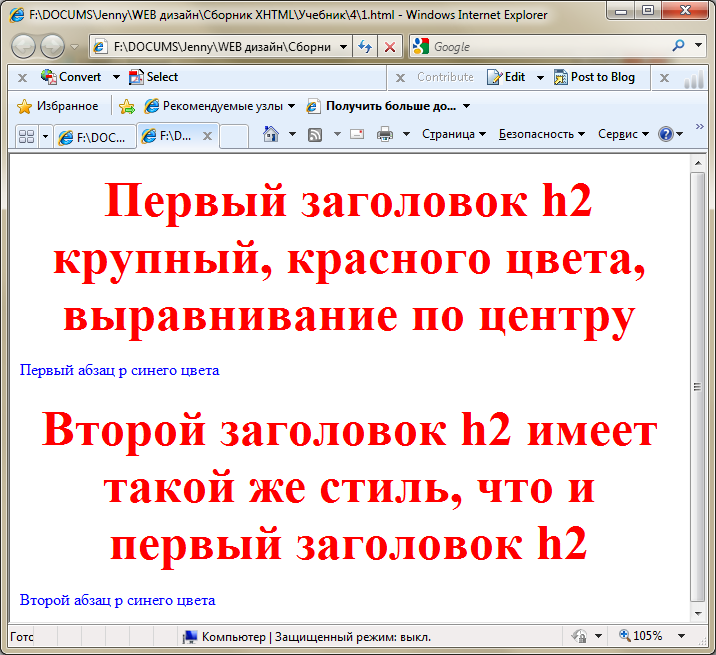Click the RSS feeds icon
This screenshot has width=716, height=655.
pos(314,134)
